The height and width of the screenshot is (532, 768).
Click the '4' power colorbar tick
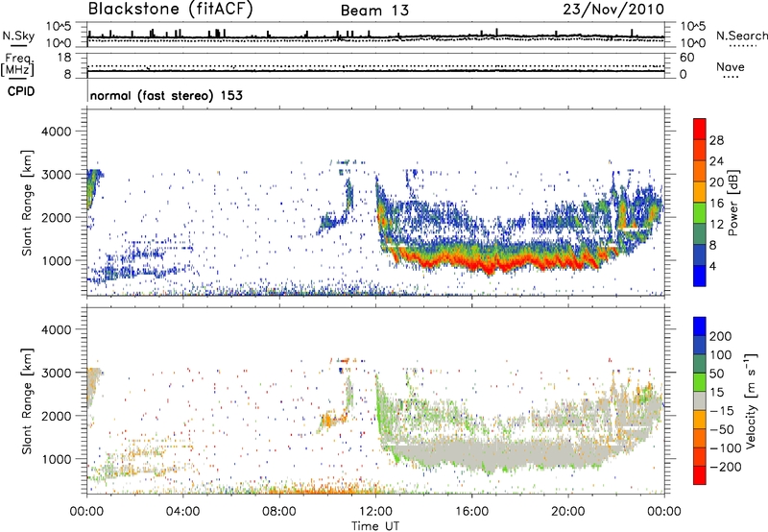(x=712, y=266)
